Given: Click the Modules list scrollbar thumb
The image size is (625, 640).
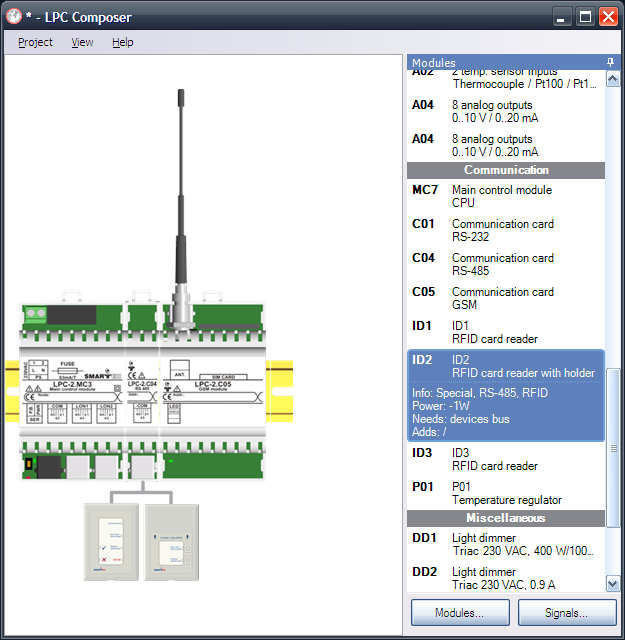Looking at the screenshot, I should 613,448.
